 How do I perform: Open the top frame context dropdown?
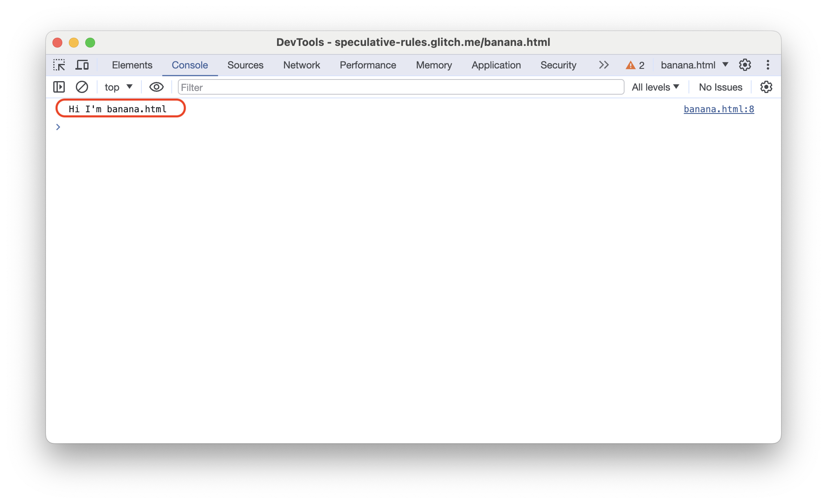point(116,87)
